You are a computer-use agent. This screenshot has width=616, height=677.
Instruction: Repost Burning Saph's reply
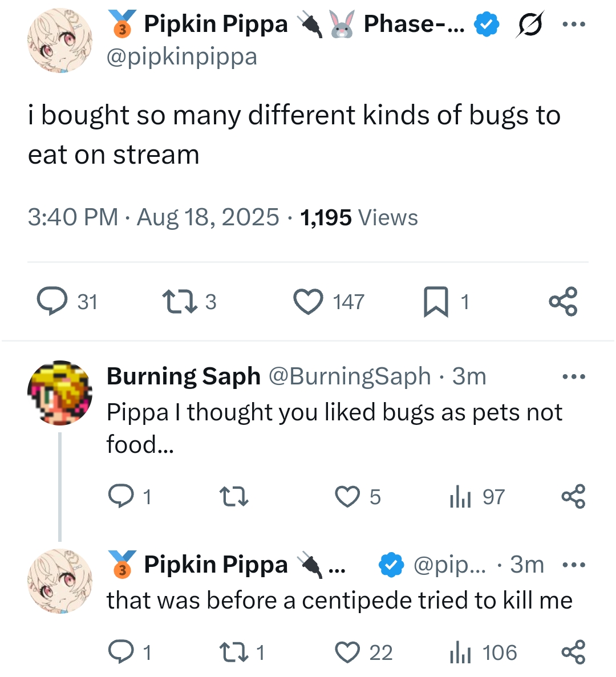tap(234, 497)
